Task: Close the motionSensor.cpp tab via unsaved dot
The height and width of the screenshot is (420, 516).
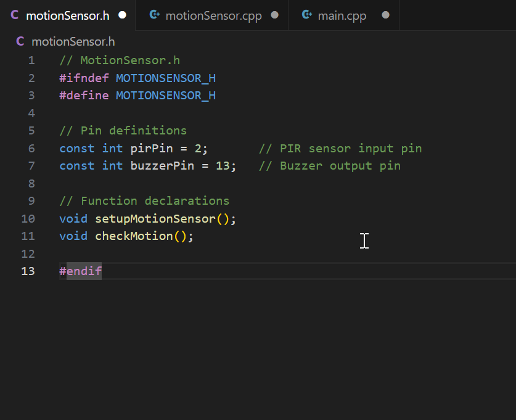Action: tap(274, 15)
